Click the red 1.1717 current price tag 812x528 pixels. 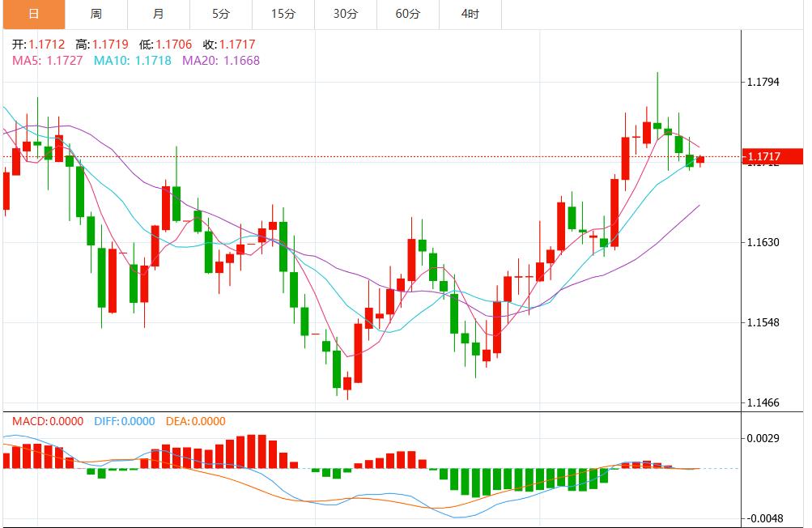click(773, 156)
